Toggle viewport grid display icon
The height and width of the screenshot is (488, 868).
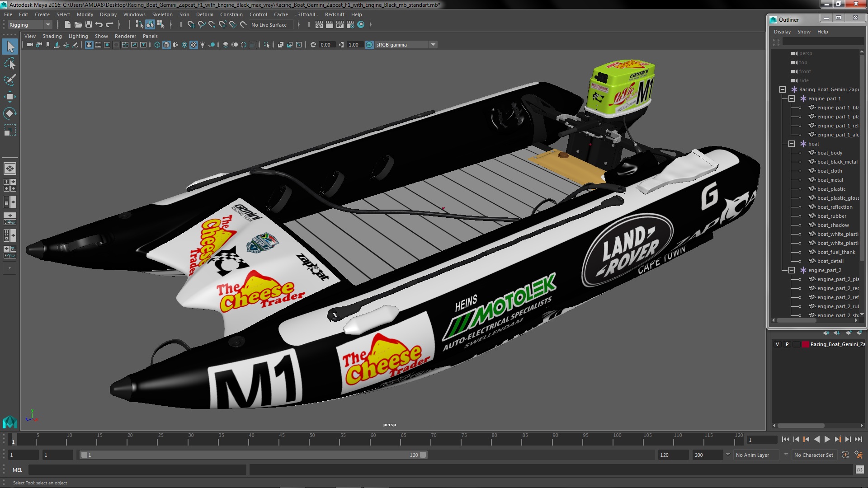[89, 45]
